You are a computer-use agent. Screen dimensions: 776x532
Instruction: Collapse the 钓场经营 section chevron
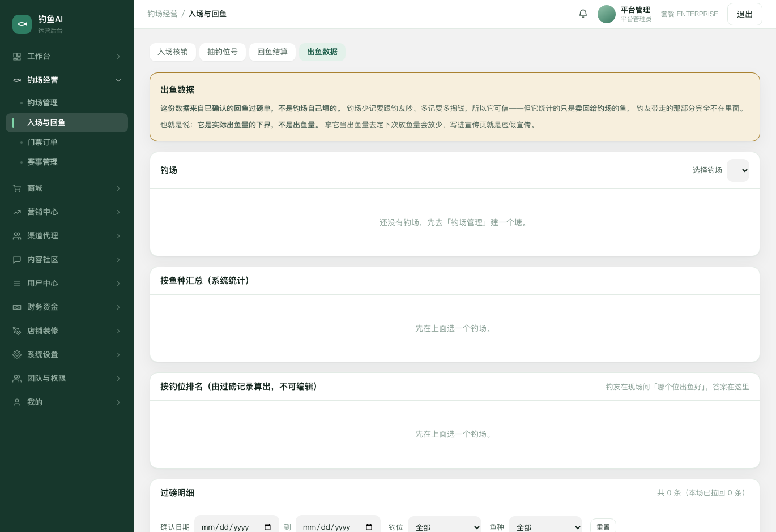118,80
